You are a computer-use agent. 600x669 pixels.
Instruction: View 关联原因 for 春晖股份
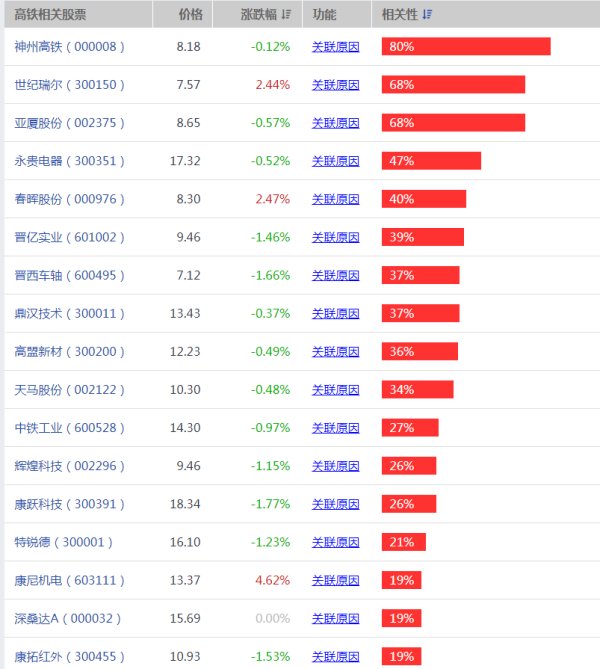coord(335,199)
